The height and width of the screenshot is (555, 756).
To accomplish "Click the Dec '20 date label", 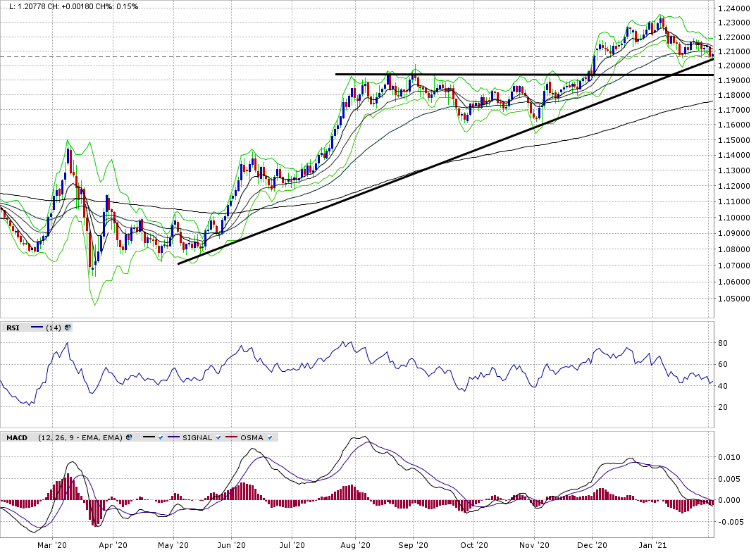I will tap(592, 545).
